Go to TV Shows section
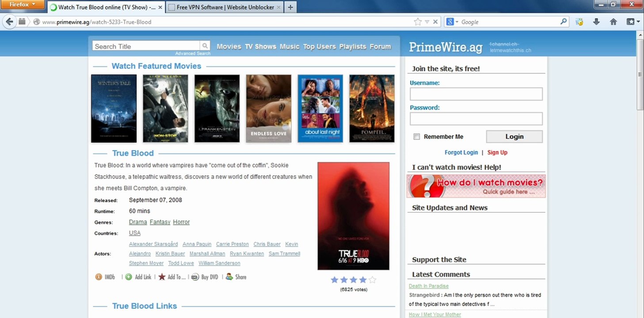The width and height of the screenshot is (644, 318). click(260, 46)
